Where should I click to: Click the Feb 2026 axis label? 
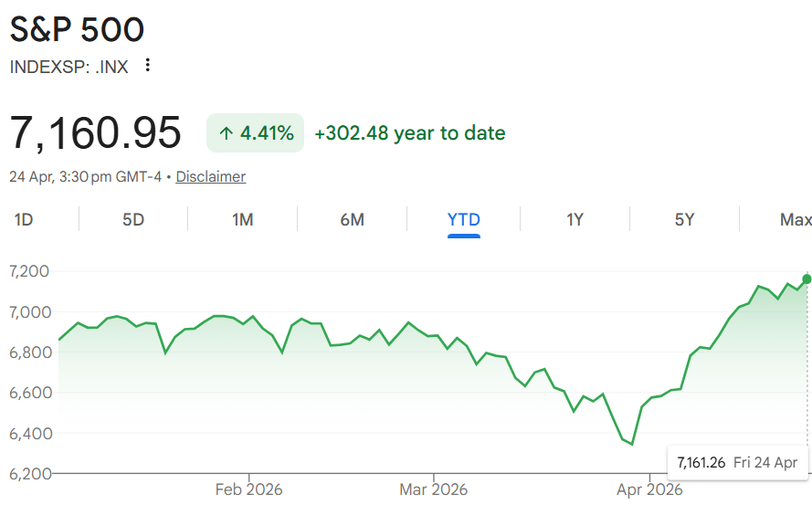click(x=248, y=489)
